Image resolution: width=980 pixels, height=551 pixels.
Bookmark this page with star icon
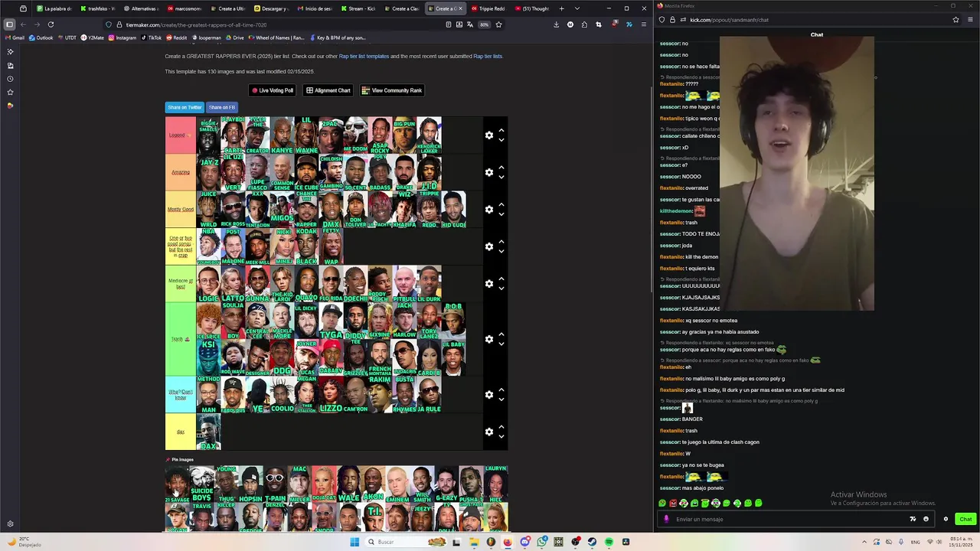(498, 24)
